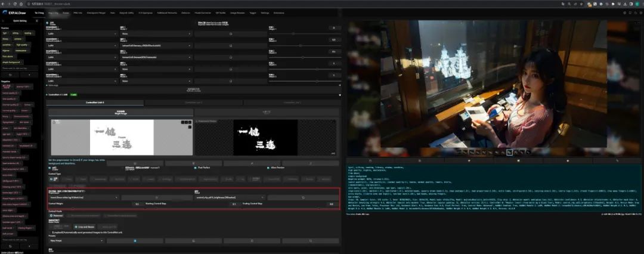Open the Model 1 dropdown set to None
644x254 pixels.
[156, 34]
